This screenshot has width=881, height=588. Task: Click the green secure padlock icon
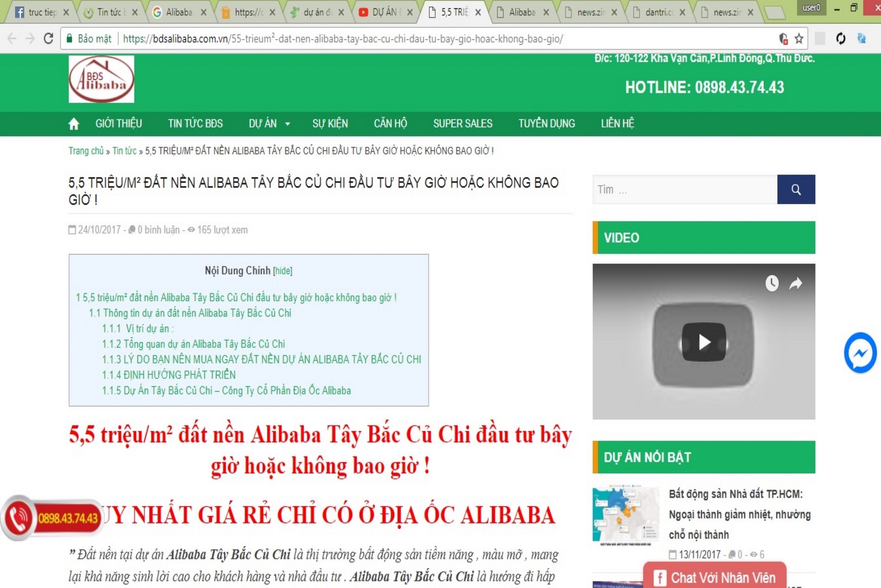click(70, 38)
